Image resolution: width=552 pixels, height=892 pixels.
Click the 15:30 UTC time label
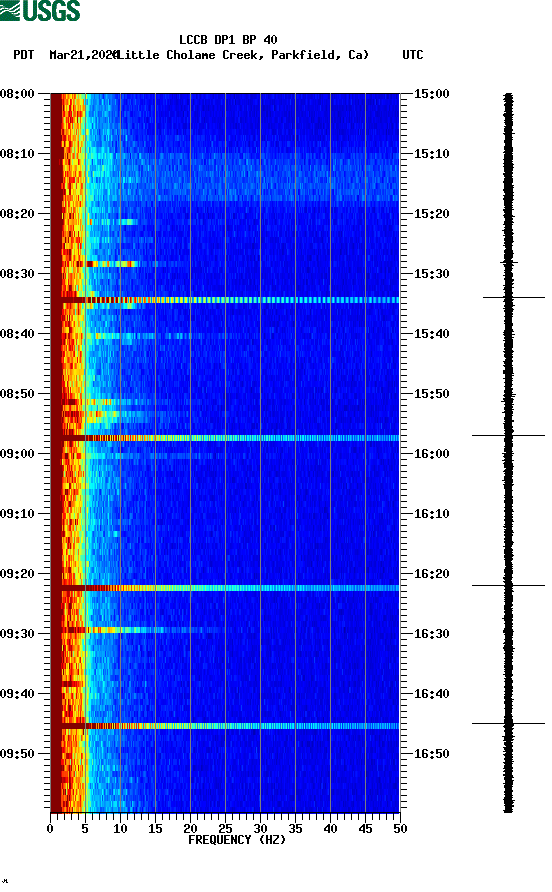(x=431, y=274)
